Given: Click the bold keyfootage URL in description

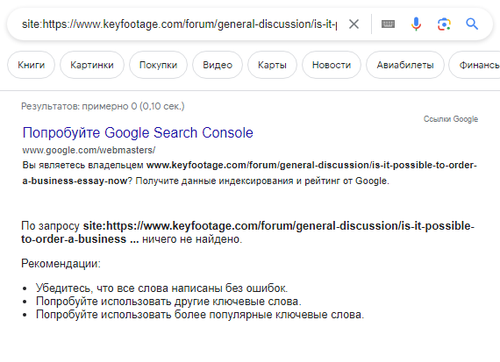Looking at the screenshot, I should (x=250, y=173).
